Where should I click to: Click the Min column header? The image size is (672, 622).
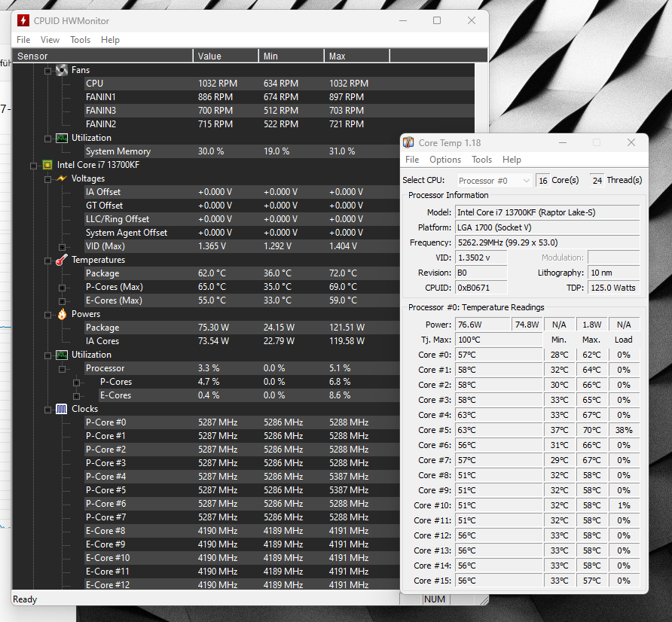coord(292,56)
